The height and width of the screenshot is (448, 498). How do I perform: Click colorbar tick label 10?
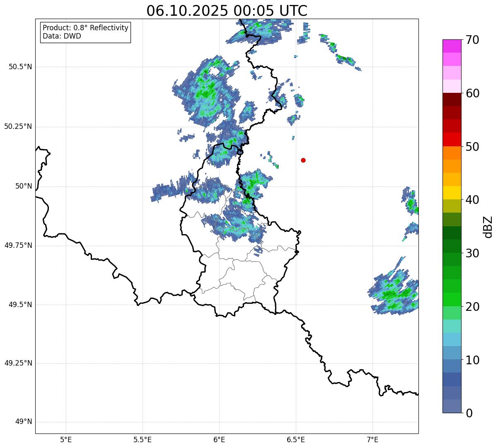(x=472, y=360)
